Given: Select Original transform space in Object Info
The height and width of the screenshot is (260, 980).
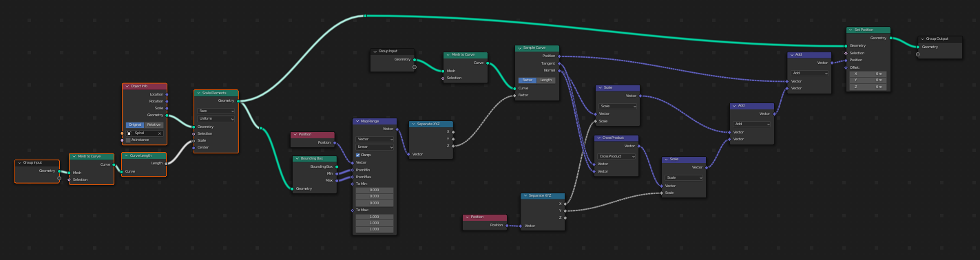Looking at the screenshot, I should (x=134, y=124).
